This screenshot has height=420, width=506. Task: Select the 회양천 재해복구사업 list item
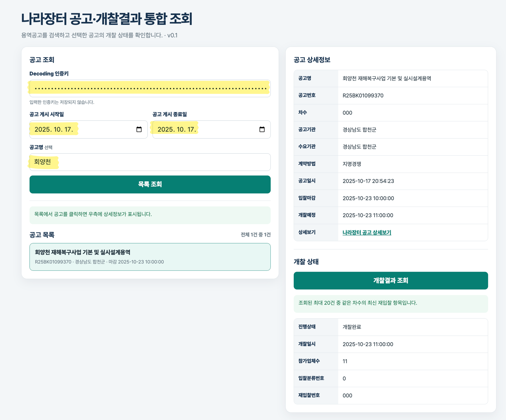click(150, 257)
